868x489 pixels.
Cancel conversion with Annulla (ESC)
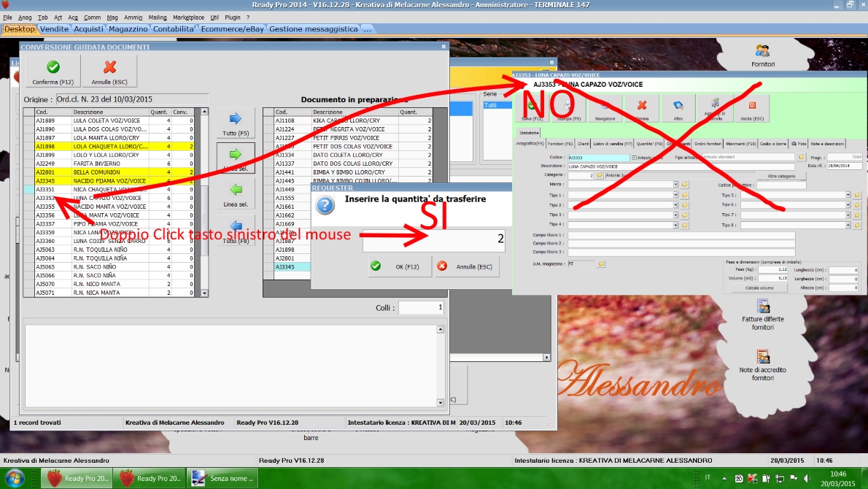[x=109, y=72]
